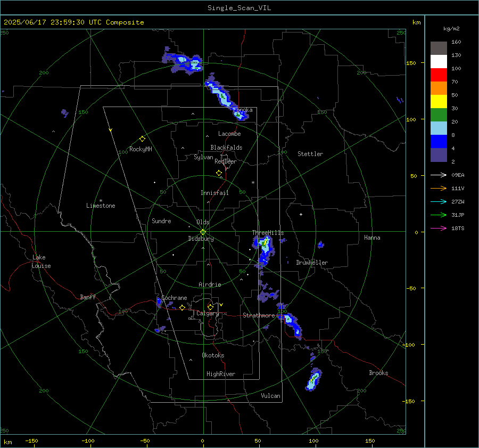479x448 pixels.
Task: Select the orange 70 legend color swatch
Action: coord(439,88)
